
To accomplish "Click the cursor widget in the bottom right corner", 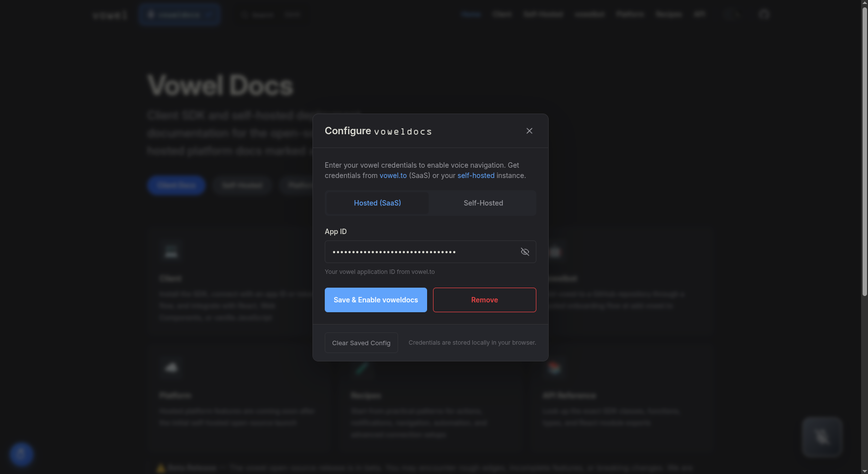I will (x=822, y=437).
